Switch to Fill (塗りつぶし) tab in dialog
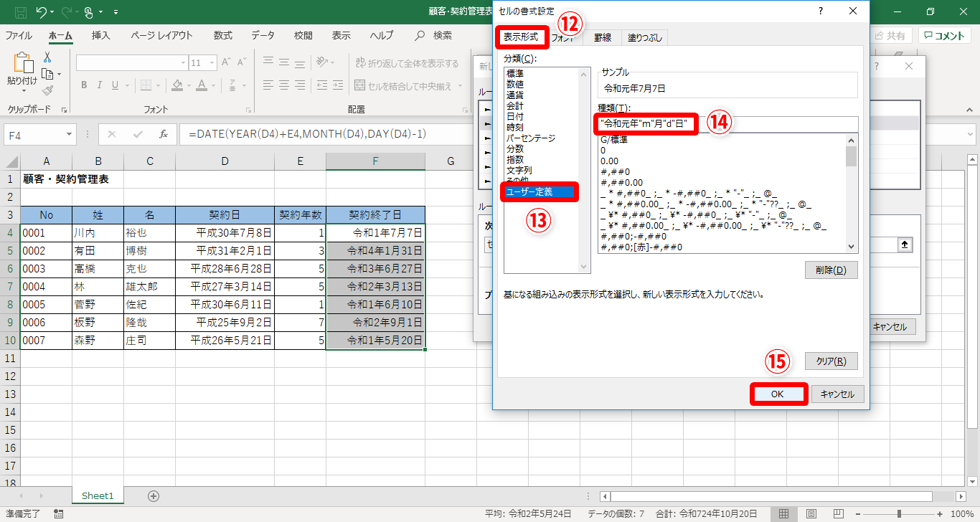This screenshot has height=522, width=980. point(645,38)
